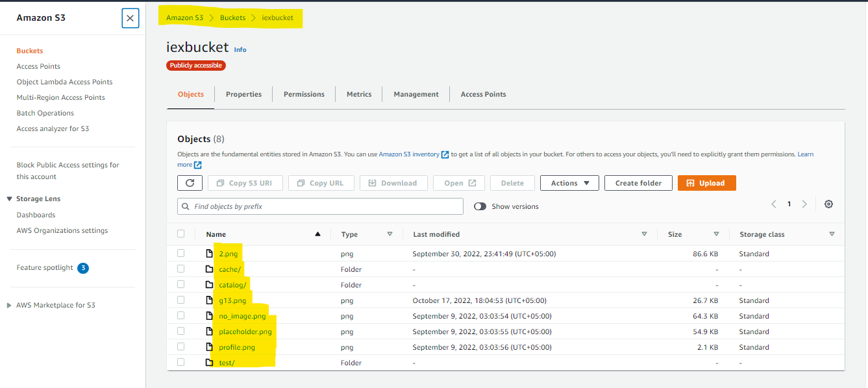Click Buckets in the breadcrumb
Image resolution: width=868 pixels, height=388 pixels.
232,18
